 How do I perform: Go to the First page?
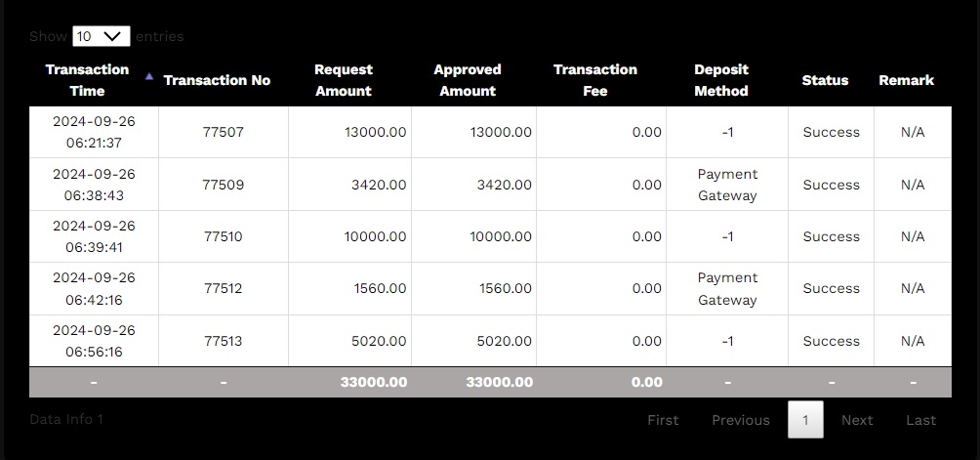coord(663,420)
